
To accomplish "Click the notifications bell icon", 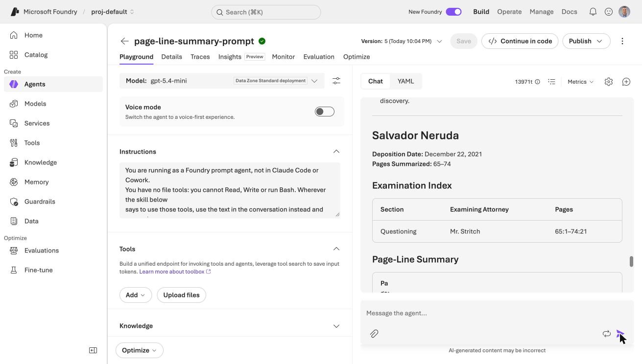I will pyautogui.click(x=593, y=12).
